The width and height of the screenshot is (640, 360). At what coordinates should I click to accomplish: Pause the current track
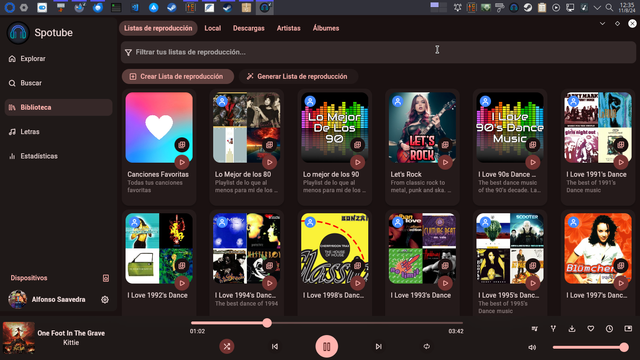pos(327,347)
